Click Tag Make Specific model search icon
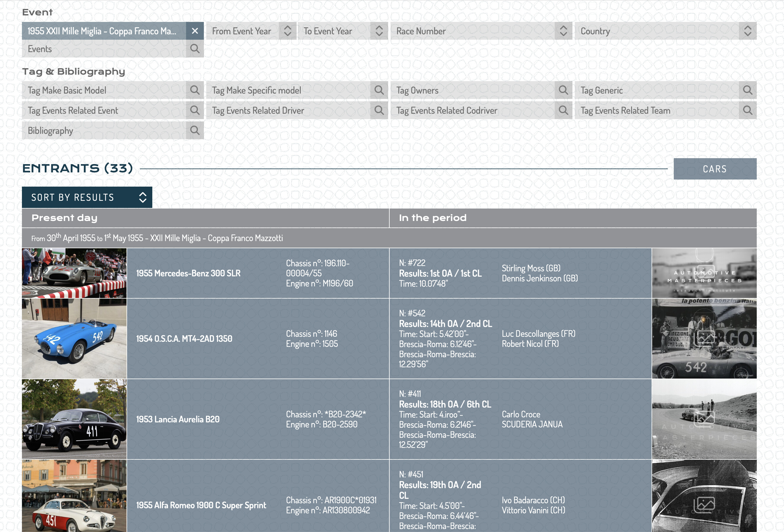This screenshot has height=532, width=784. coord(379,90)
